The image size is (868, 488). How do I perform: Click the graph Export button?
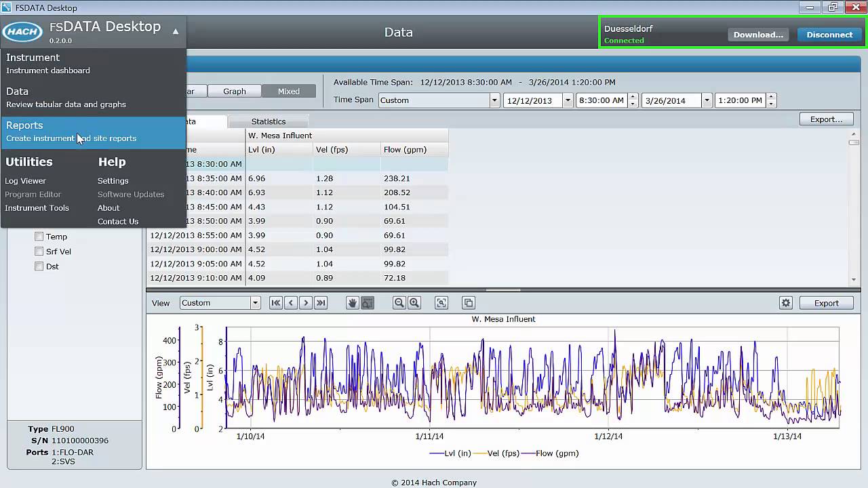tap(826, 303)
